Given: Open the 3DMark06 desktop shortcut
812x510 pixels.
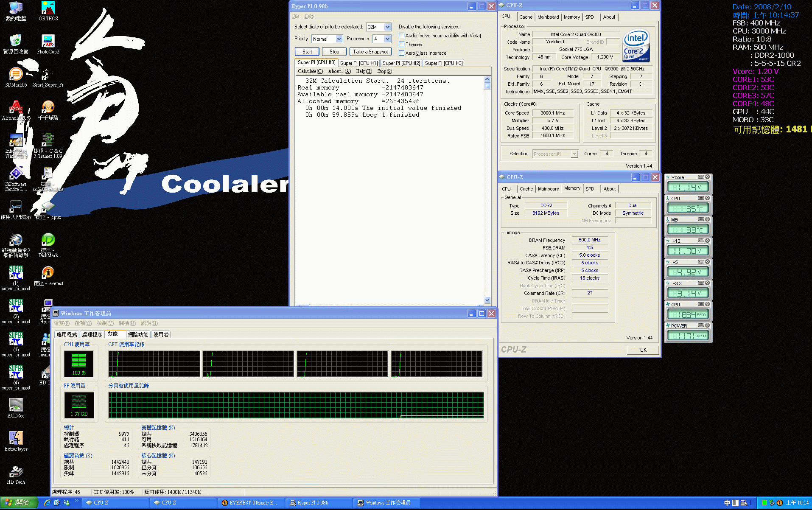Looking at the screenshot, I should pos(16,75).
